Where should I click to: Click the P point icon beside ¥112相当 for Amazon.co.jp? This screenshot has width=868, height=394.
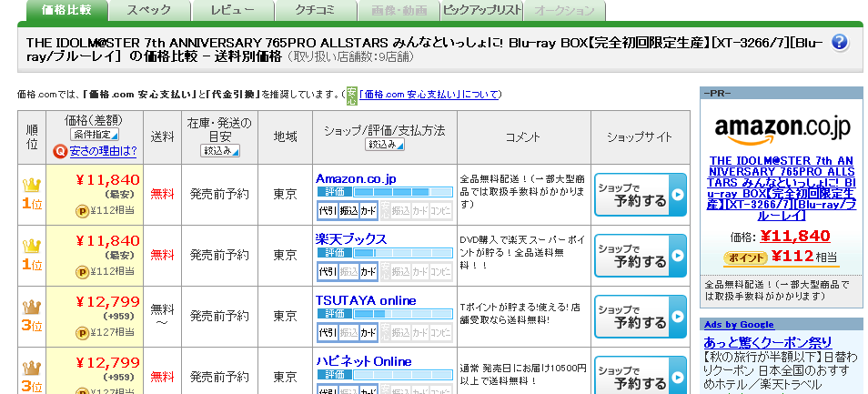[x=82, y=211]
